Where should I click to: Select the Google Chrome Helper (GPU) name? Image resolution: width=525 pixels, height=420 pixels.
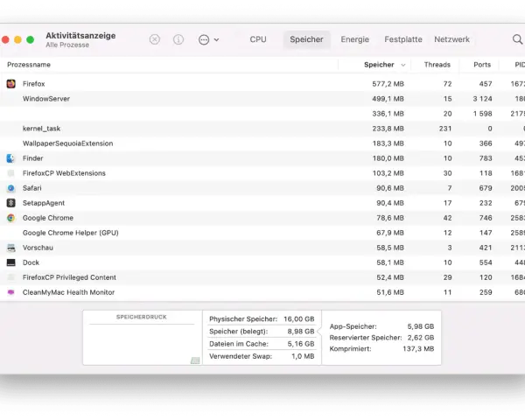[x=71, y=233]
